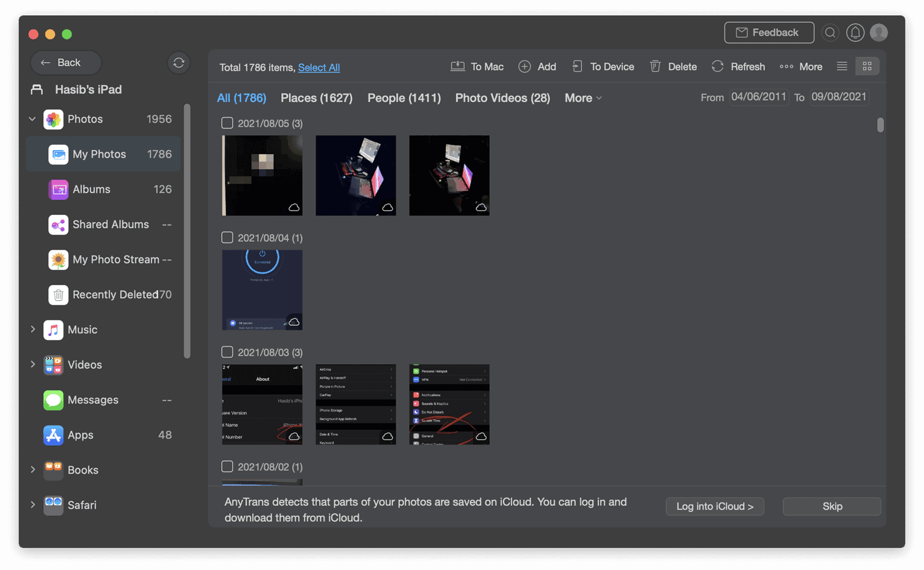Select My Photos in the sidebar
Viewport: 924px width, 570px height.
pyautogui.click(x=100, y=154)
